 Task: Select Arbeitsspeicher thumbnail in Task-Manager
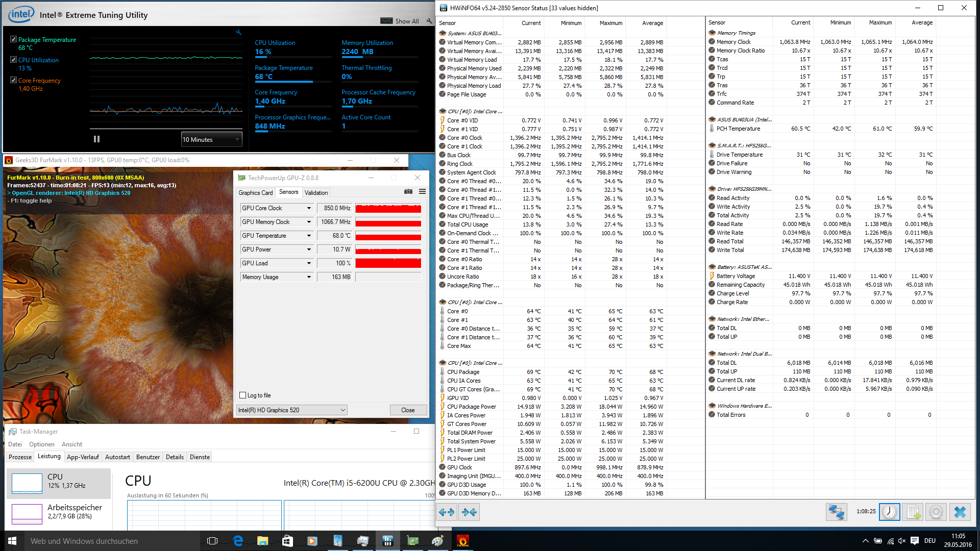27,514
